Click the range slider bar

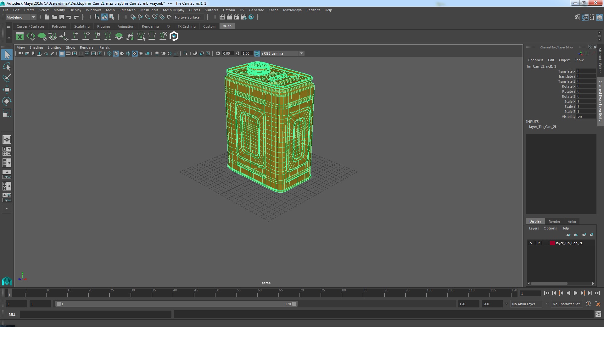pyautogui.click(x=176, y=304)
